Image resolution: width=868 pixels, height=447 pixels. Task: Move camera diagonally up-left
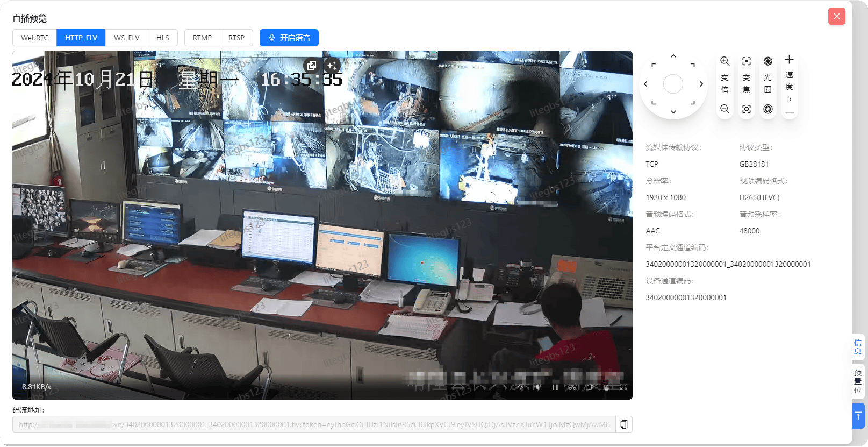654,65
